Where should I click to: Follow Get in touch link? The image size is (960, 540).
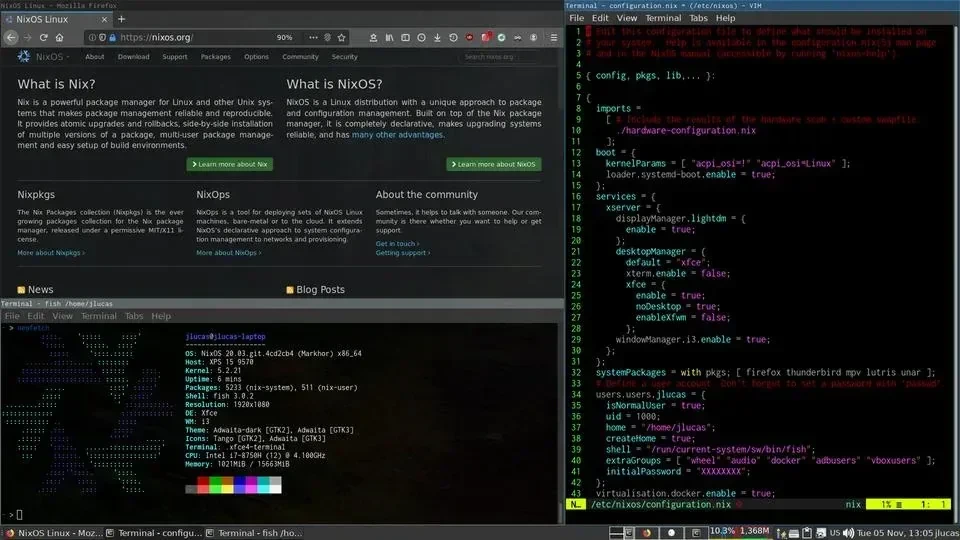tap(397, 244)
